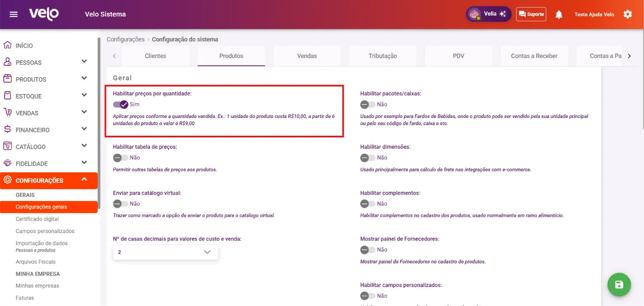This screenshot has width=644, height=306.
Task: Go to Campos personalizados
Action: 45,231
